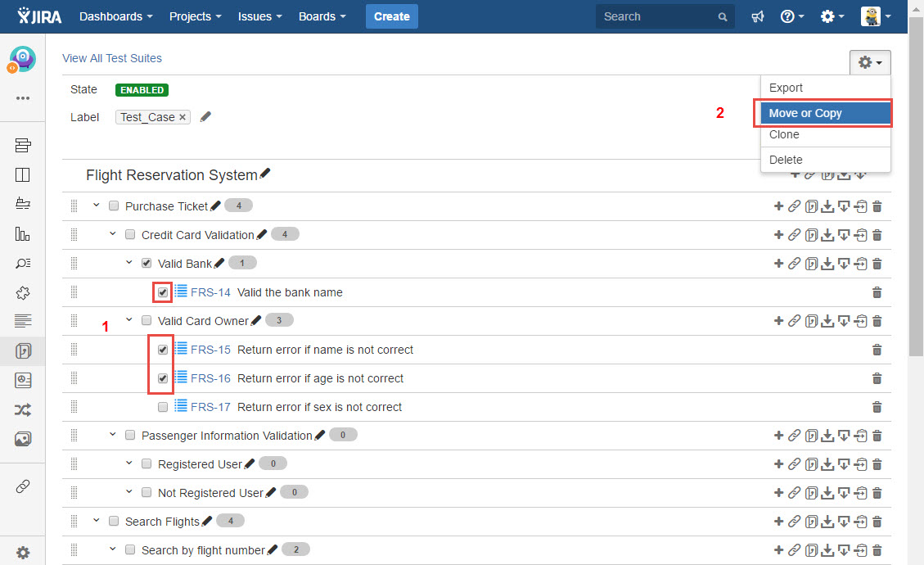924x565 pixels.
Task: Collapse the Passenger Information Validation folder
Action: (x=113, y=435)
